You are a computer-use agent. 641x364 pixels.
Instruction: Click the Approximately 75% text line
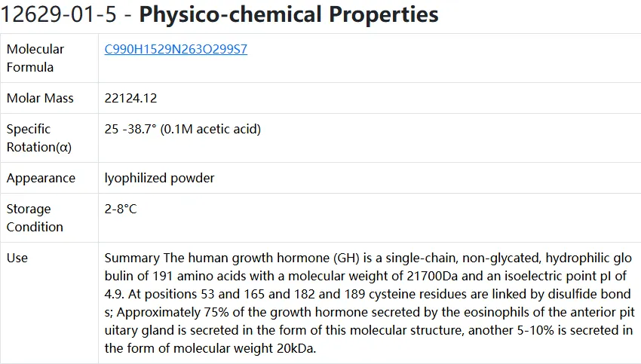point(370,312)
